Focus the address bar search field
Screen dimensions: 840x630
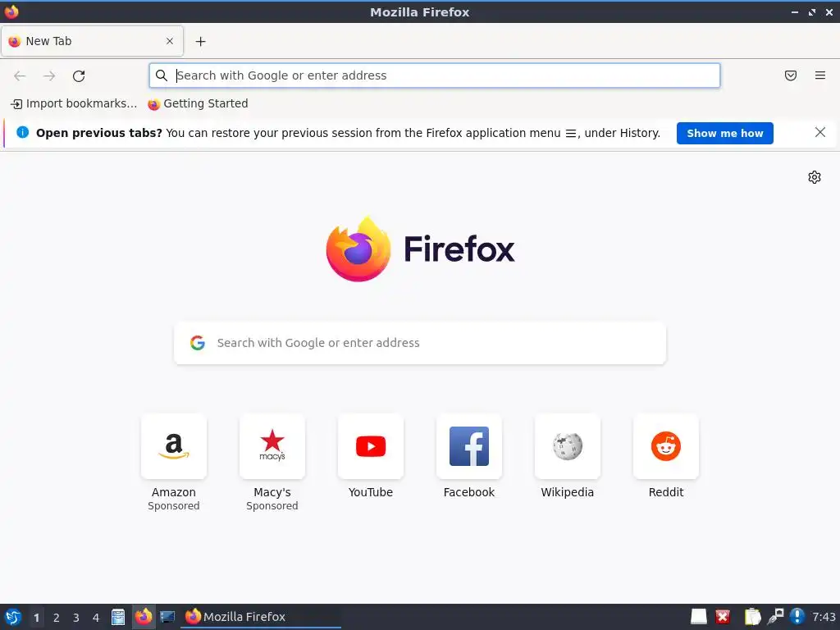[x=435, y=75]
